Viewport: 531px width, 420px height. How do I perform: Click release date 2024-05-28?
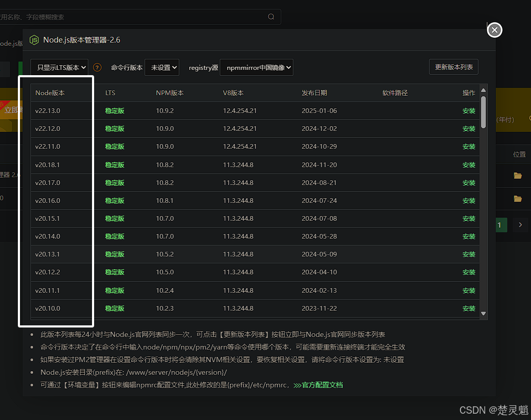point(319,237)
